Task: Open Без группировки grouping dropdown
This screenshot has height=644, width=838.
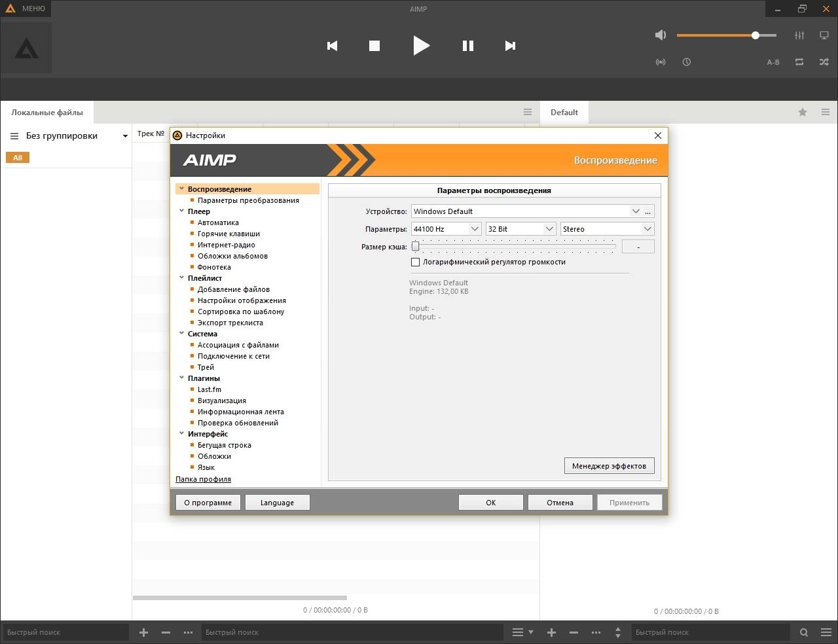Action: click(x=68, y=135)
